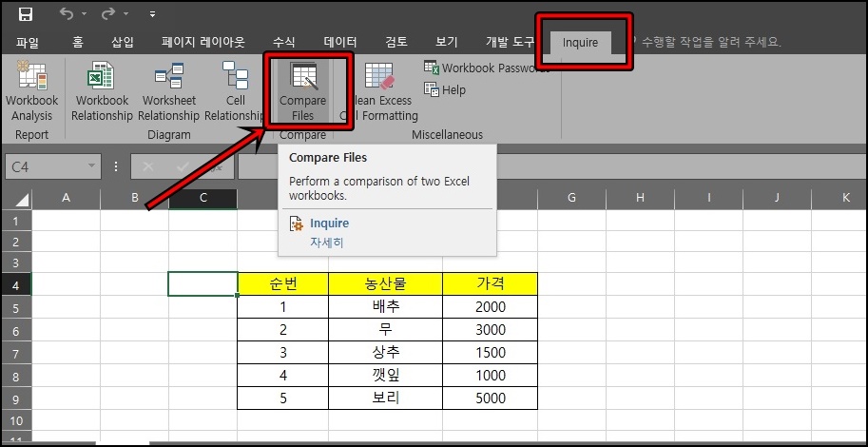Select column C header
The width and height of the screenshot is (868, 447).
203,198
